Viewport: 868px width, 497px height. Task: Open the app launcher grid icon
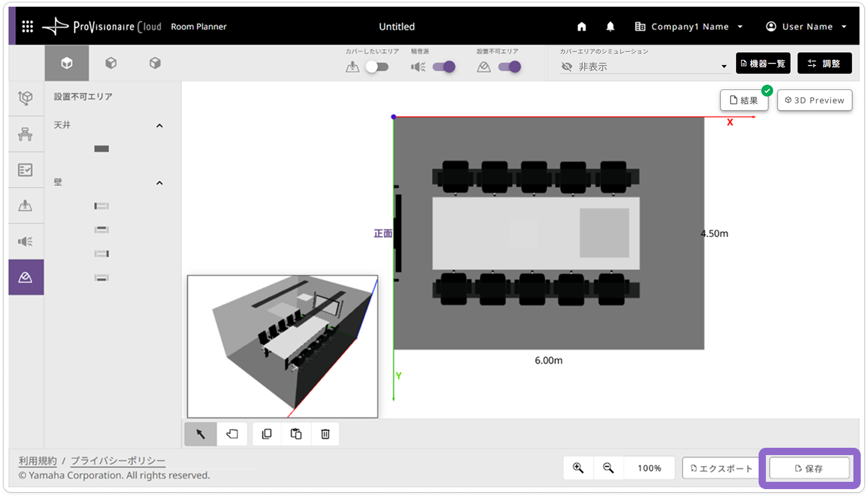click(27, 27)
